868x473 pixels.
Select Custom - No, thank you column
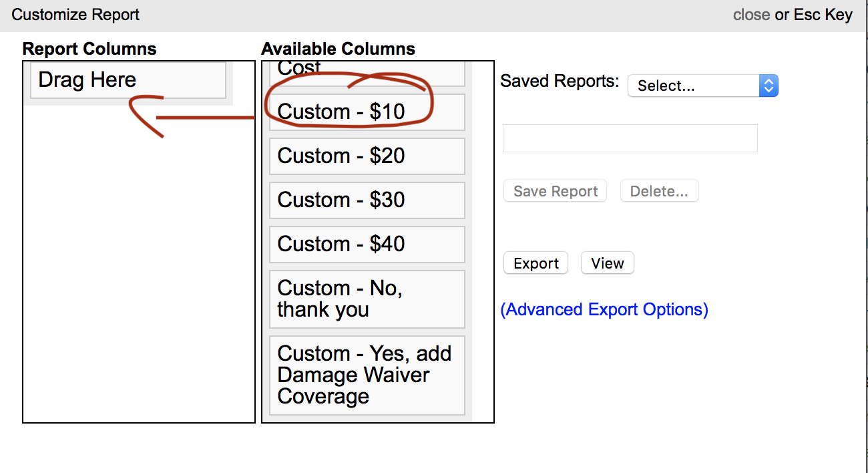pyautogui.click(x=367, y=299)
